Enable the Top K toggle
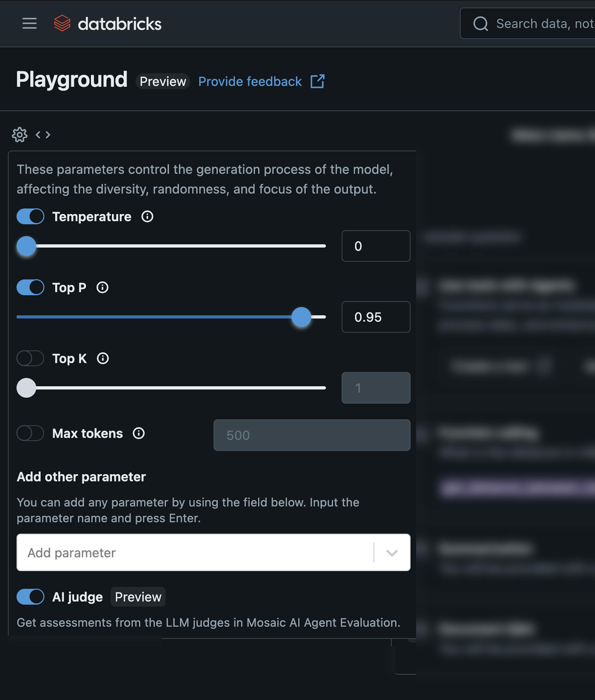The width and height of the screenshot is (595, 700). (x=30, y=358)
